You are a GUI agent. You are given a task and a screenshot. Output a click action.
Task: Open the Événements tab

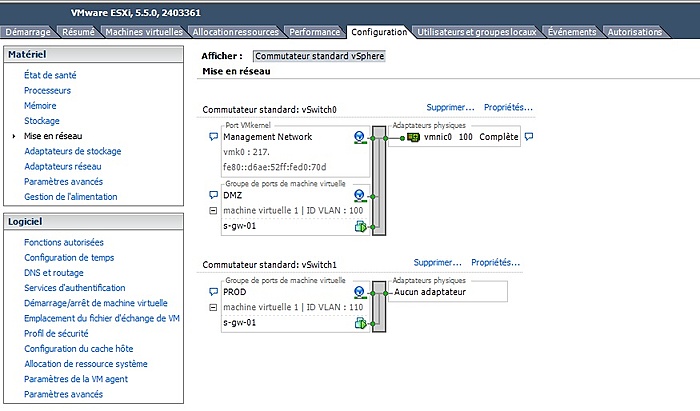[572, 32]
